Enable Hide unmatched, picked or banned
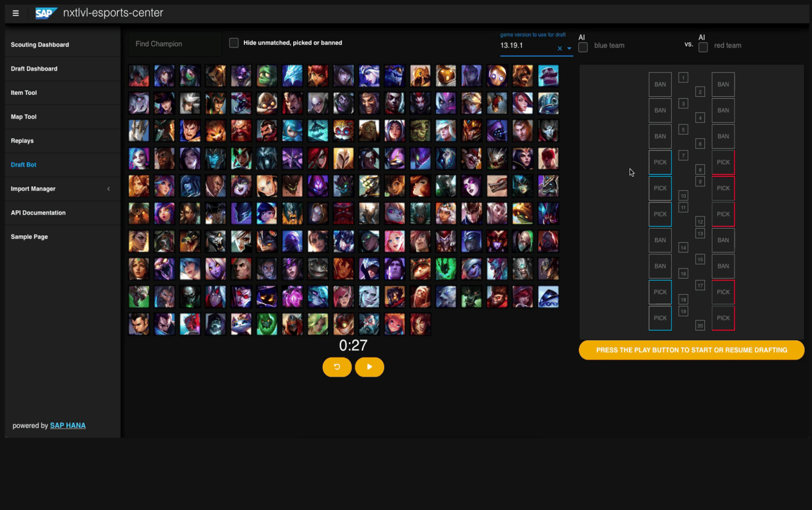 pos(234,43)
